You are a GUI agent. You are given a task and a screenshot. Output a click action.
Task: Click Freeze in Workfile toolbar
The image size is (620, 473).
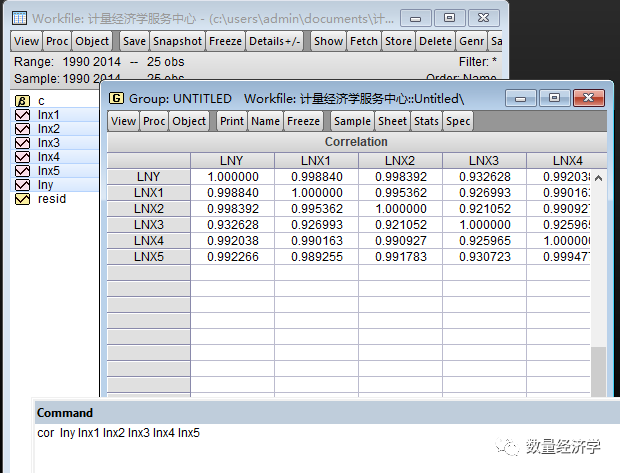click(x=225, y=41)
